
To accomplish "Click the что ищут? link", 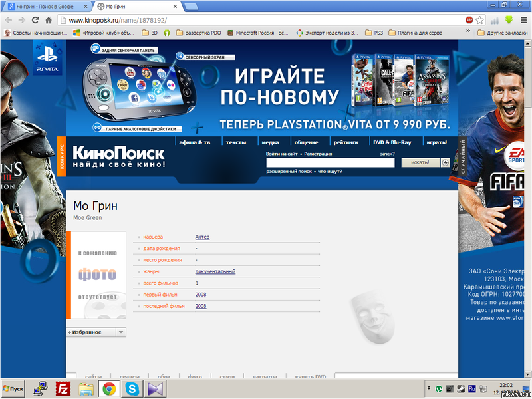I will (330, 172).
